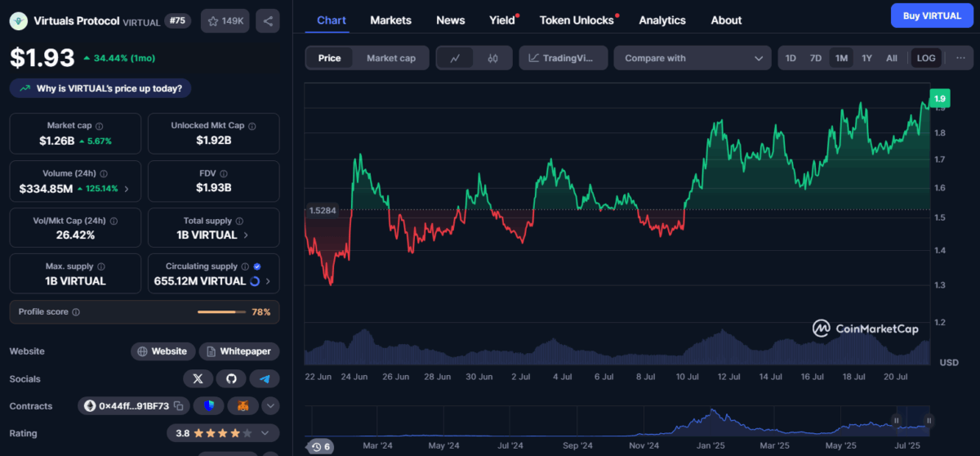Open the Compare with dropdown

(x=693, y=58)
